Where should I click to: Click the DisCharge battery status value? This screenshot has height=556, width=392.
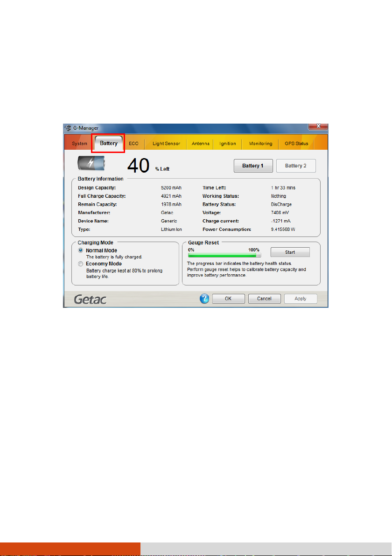[281, 205]
